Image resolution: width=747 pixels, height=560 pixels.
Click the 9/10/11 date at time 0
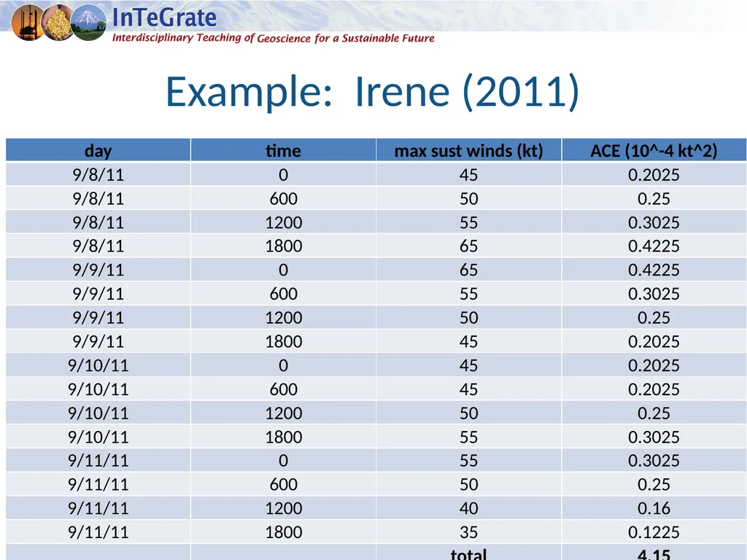pos(98,365)
